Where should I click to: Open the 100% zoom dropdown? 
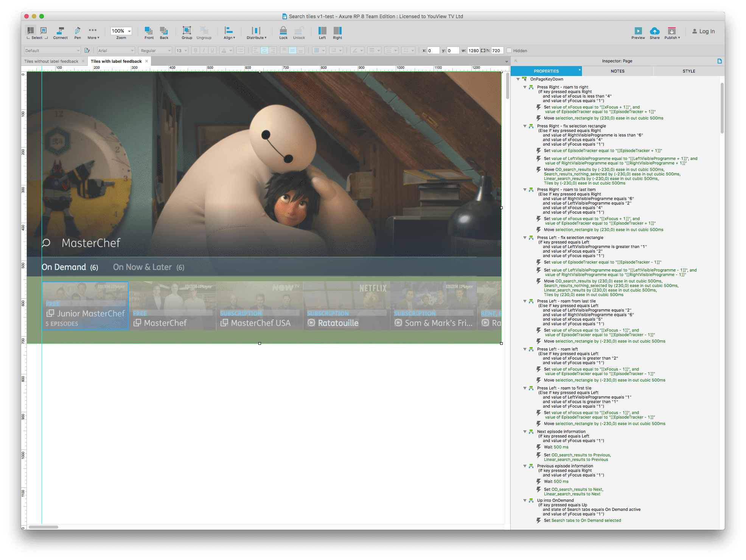point(121,31)
